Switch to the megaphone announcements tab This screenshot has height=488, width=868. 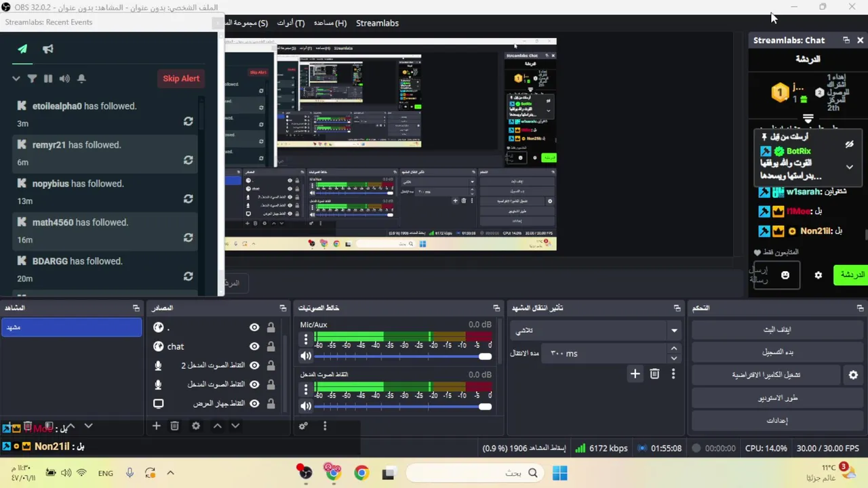tap(48, 49)
